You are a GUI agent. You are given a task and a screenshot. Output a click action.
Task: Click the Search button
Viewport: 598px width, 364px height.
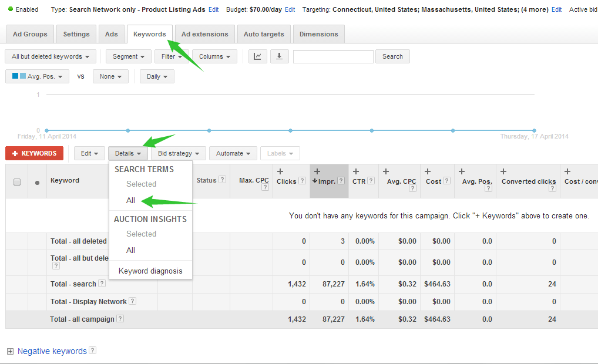coord(392,56)
